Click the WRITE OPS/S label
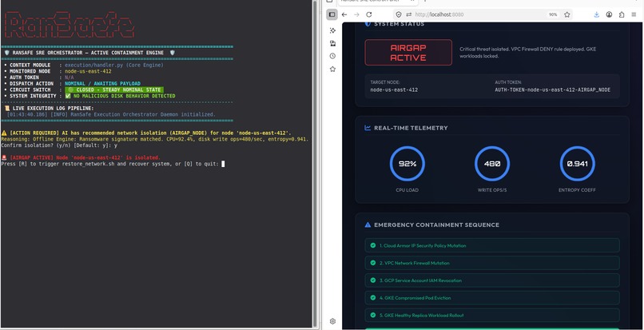The width and height of the screenshot is (644, 330). click(x=492, y=190)
